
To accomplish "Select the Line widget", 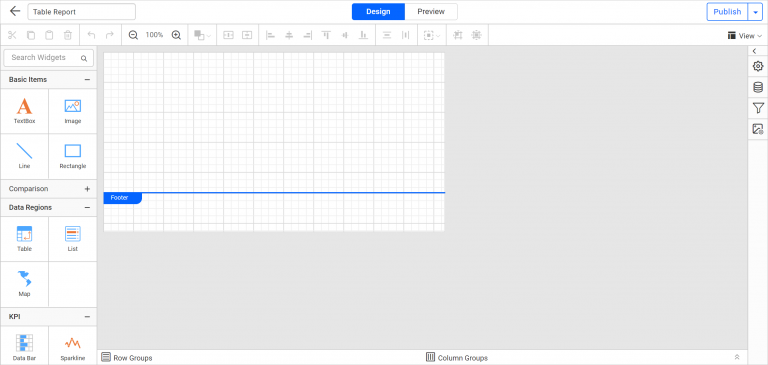I will [x=24, y=156].
